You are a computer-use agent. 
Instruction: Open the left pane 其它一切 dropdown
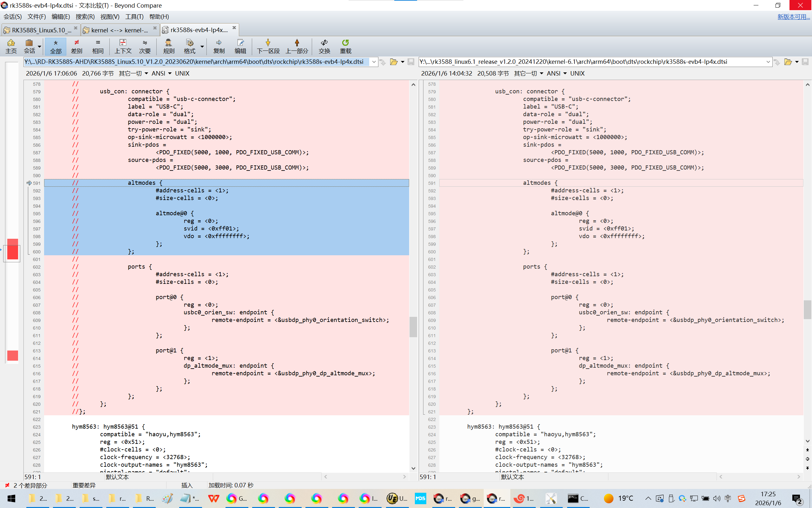click(133, 73)
